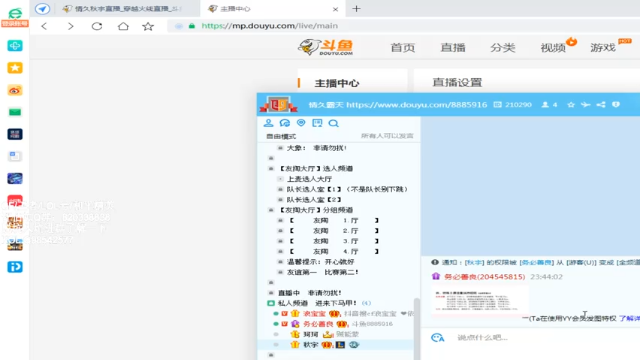640x360 pixels.
Task: Select the 友闻 1.厅 channel
Action: 334,220
